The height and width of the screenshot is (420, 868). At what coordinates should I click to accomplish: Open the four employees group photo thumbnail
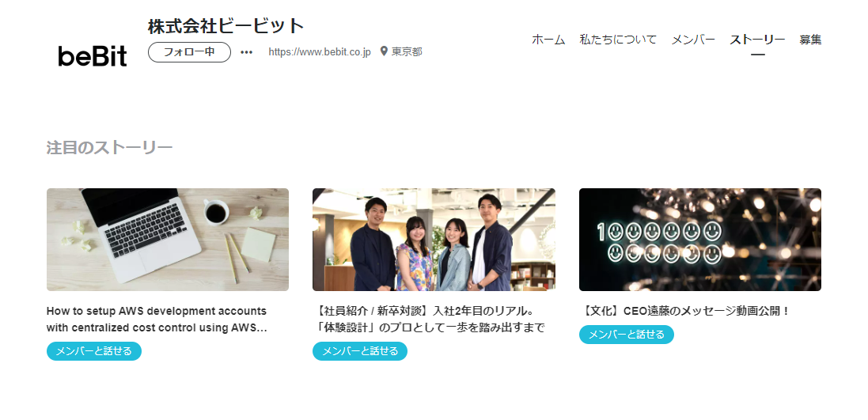click(434, 240)
